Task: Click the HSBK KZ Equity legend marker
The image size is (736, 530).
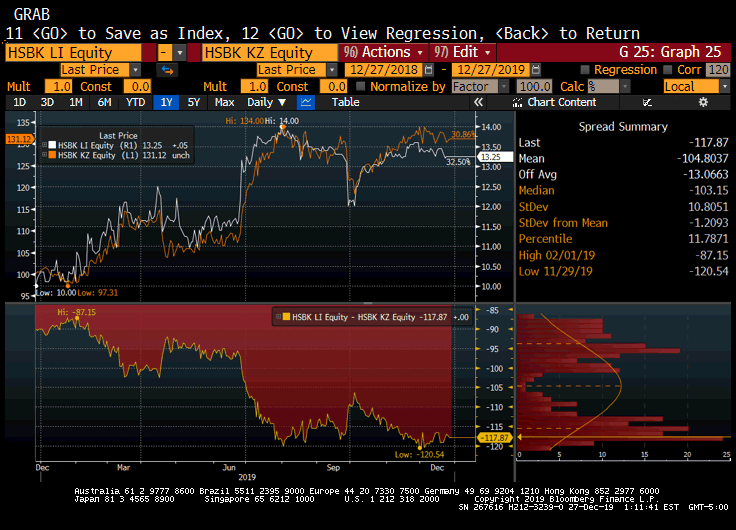Action: coord(51,155)
